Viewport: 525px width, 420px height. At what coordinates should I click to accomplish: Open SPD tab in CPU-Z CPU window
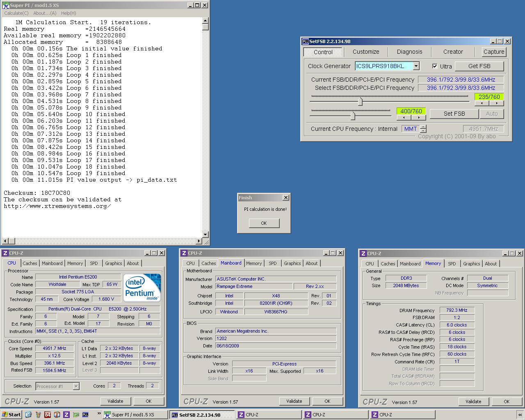point(94,263)
